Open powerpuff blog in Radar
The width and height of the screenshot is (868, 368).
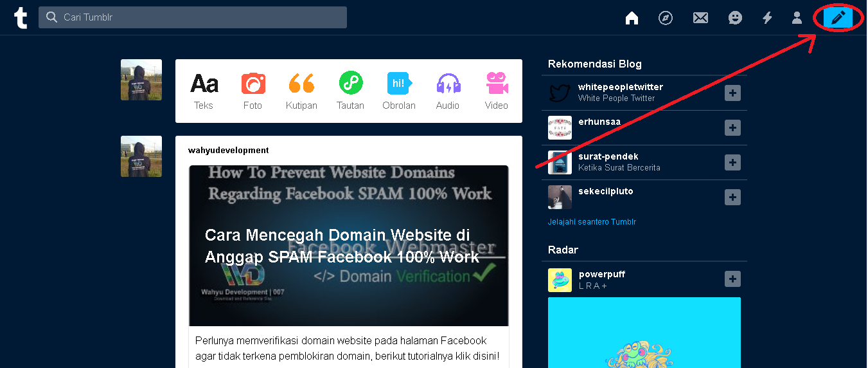[602, 274]
